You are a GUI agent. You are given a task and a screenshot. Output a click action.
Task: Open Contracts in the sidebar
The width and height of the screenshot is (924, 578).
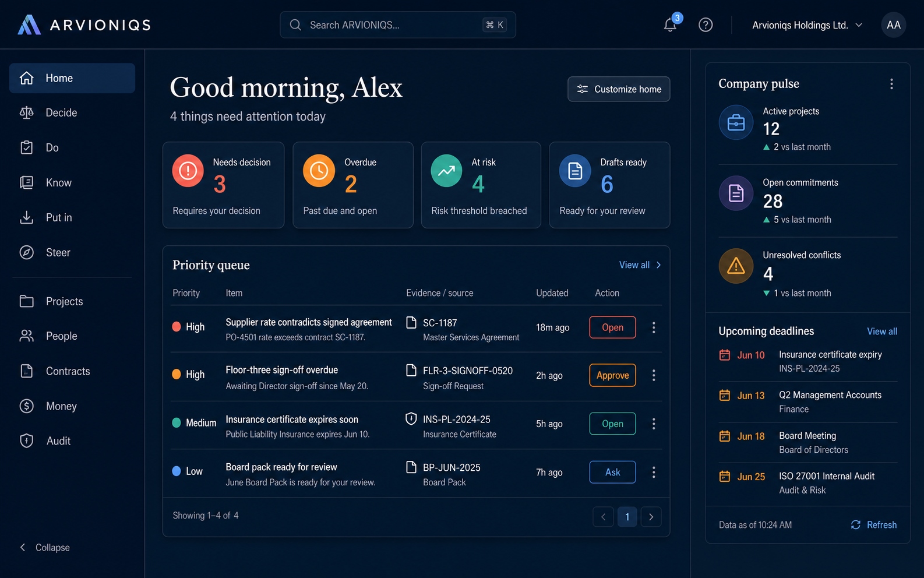(x=72, y=371)
